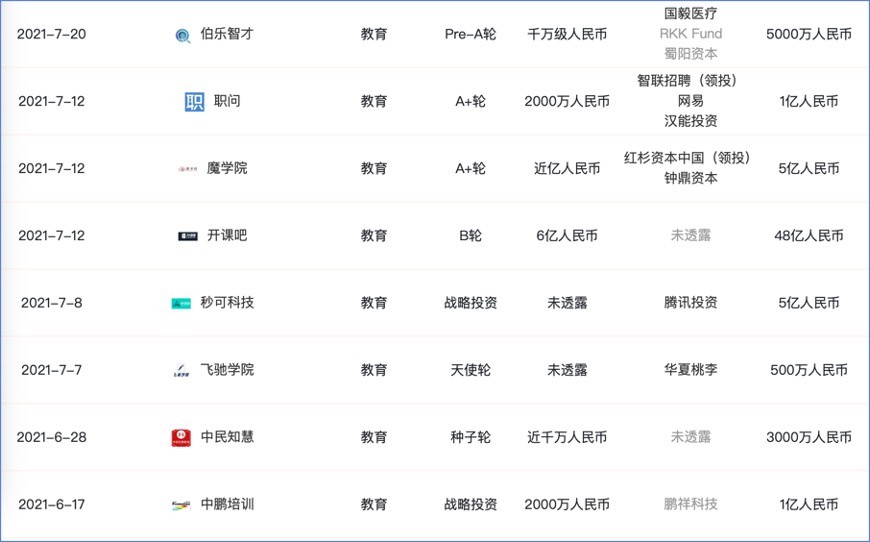Select date 2021-6-28
The height and width of the screenshot is (542, 870).
click(x=52, y=437)
